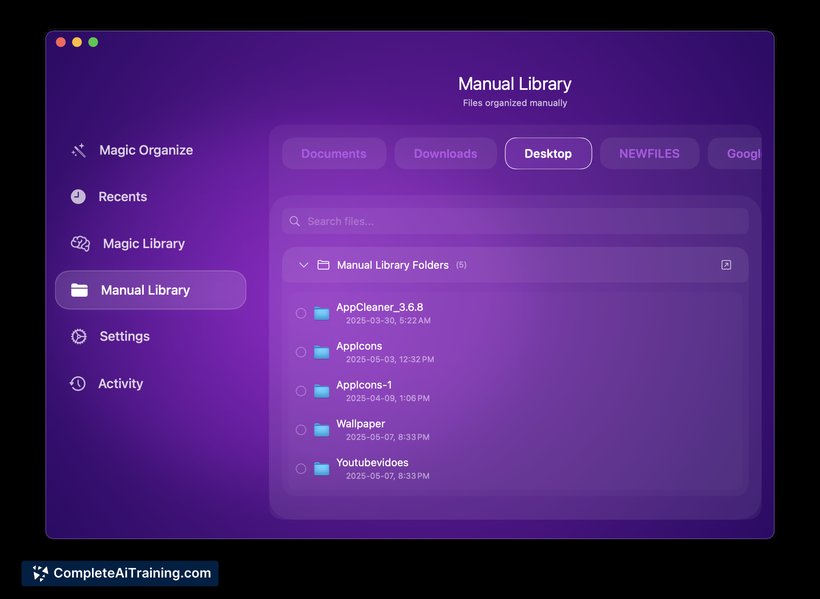
Task: Click the AppIcons-1 folder name
Action: tap(364, 385)
